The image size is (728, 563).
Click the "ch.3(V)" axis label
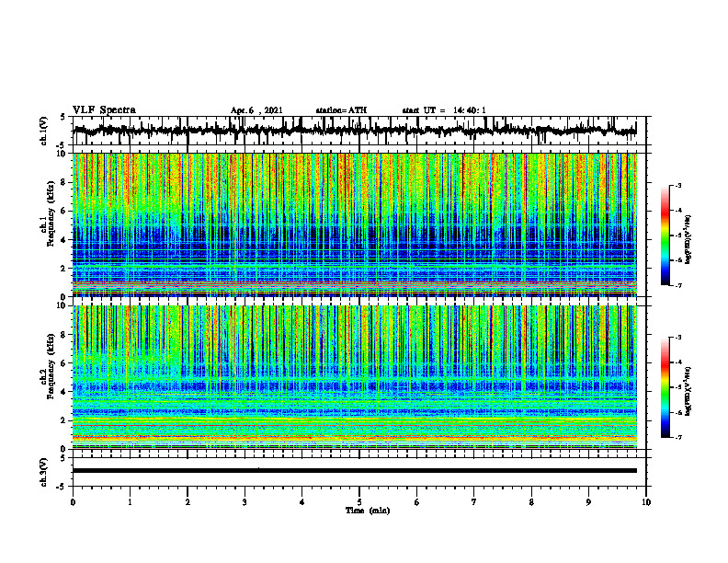[x=43, y=472]
